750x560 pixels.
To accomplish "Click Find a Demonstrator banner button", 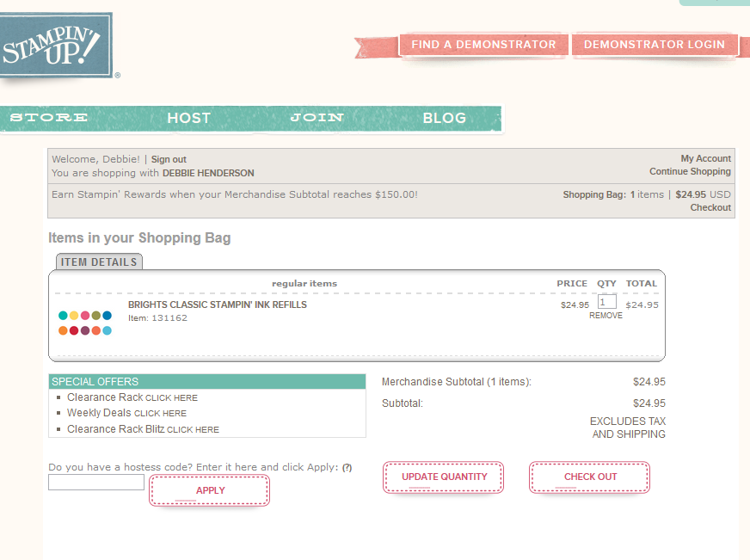I will (x=483, y=45).
